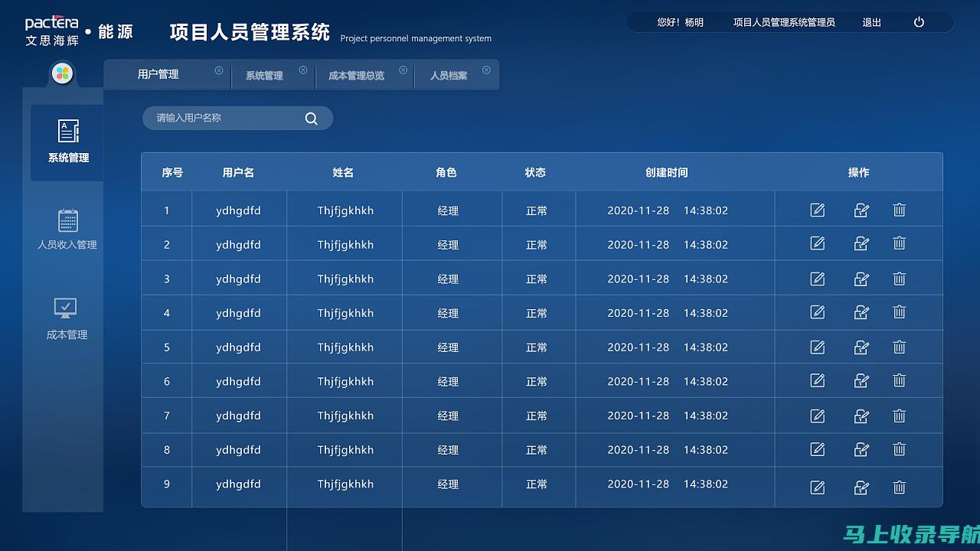Screen dimensions: 980x551
Task: Switch to the 用户管理 tab
Action: tap(158, 74)
